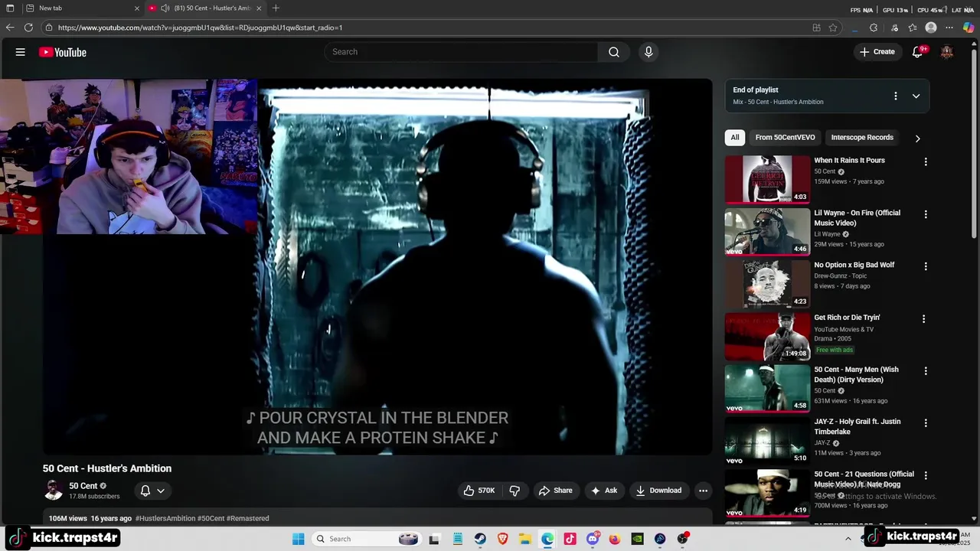
Task: Open No Option x Big Bad Wolf thumbnail
Action: [x=767, y=284]
